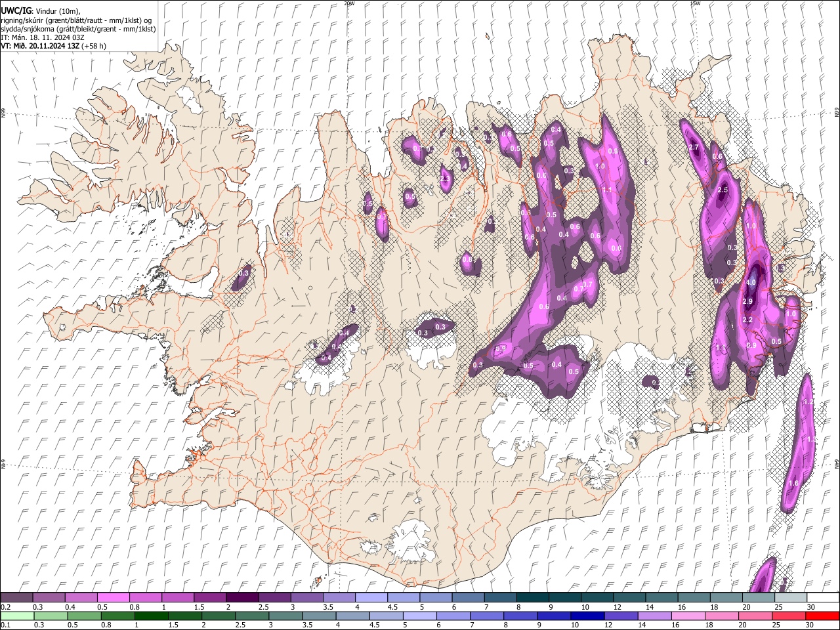Viewport: 840px width, 630px height.
Task: Click the white 30 swatch in the snow legend
Action: [x=823, y=598]
